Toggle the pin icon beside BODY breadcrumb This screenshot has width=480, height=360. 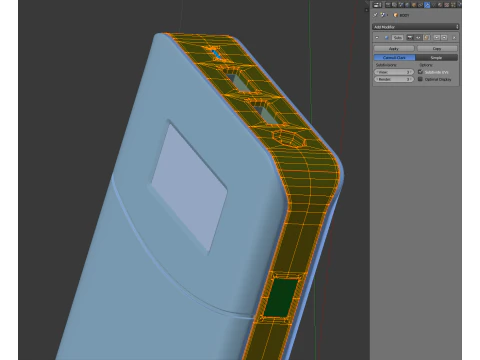375,15
